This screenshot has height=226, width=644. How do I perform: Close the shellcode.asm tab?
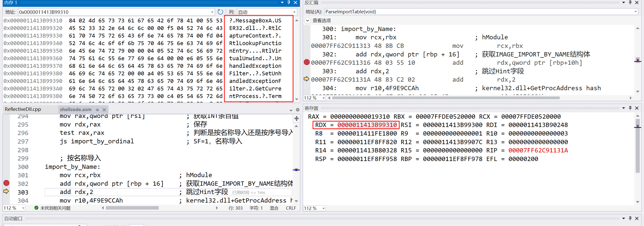point(104,110)
